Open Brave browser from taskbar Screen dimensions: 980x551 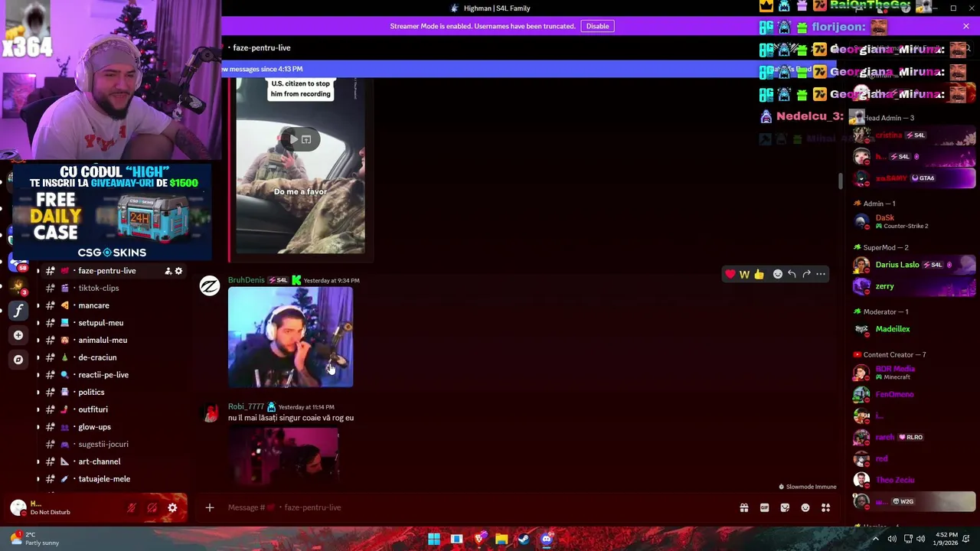[x=479, y=540]
